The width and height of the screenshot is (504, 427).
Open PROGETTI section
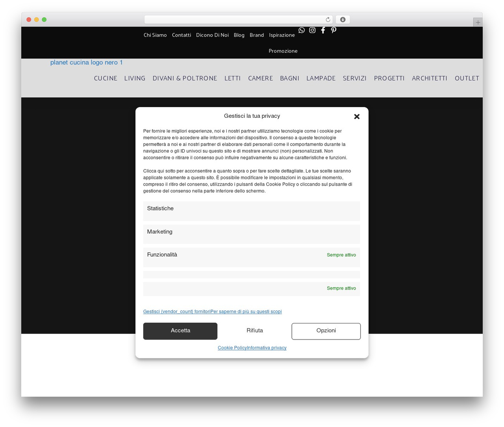click(x=389, y=78)
